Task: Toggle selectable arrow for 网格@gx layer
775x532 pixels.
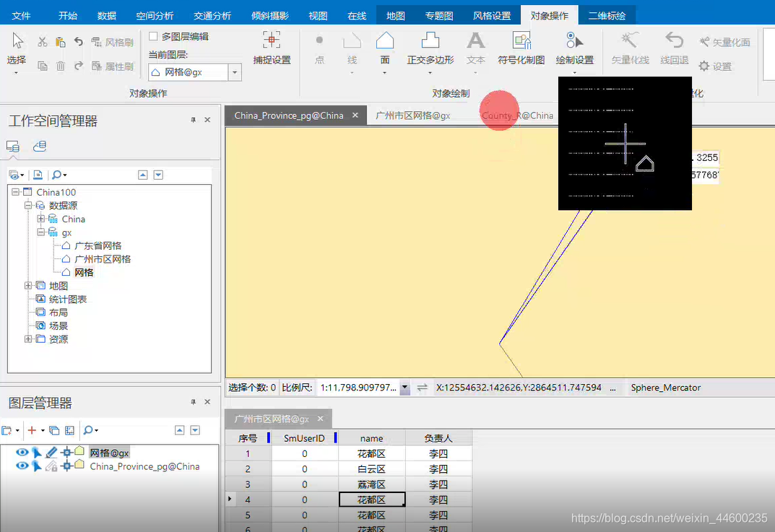Action: (37, 452)
